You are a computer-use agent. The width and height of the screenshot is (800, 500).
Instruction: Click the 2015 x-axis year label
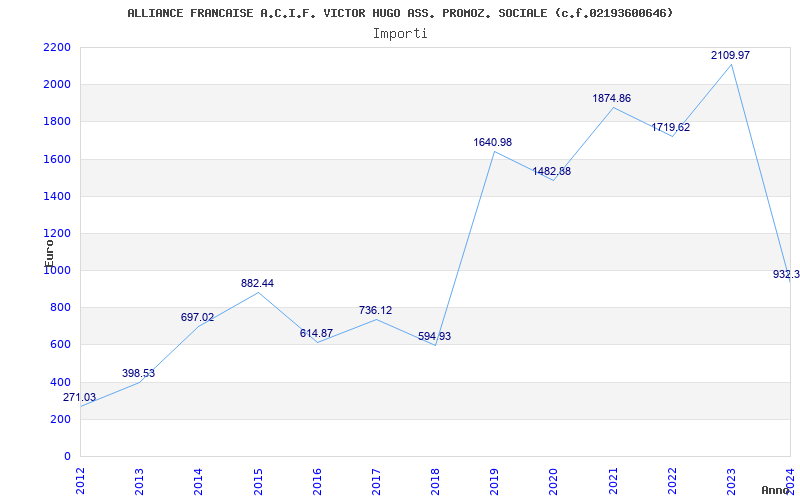coord(258,481)
